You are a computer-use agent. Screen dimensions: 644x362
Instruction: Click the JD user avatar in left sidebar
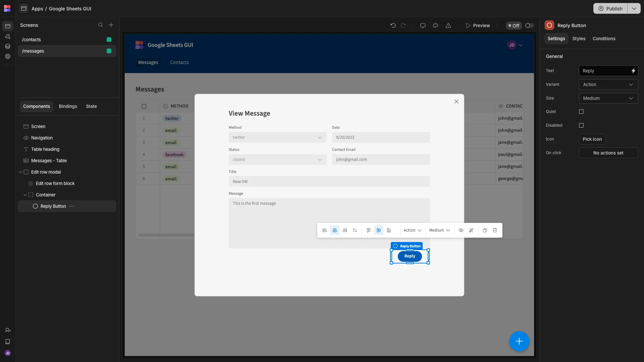(x=8, y=353)
